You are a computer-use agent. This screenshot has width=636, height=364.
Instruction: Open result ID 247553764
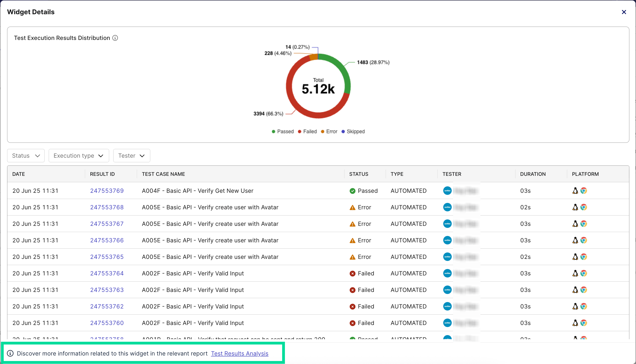point(107,273)
